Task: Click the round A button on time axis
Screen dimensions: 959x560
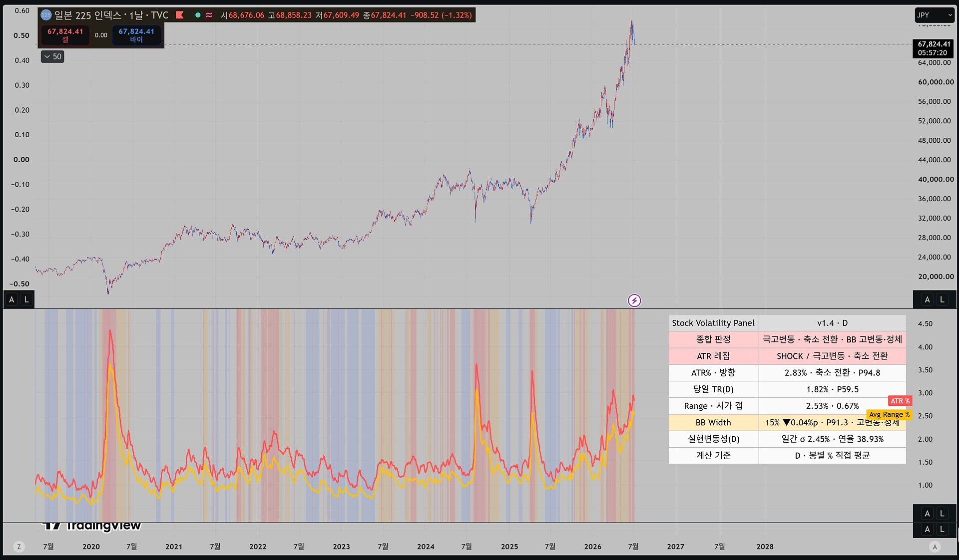Action: tap(935, 547)
